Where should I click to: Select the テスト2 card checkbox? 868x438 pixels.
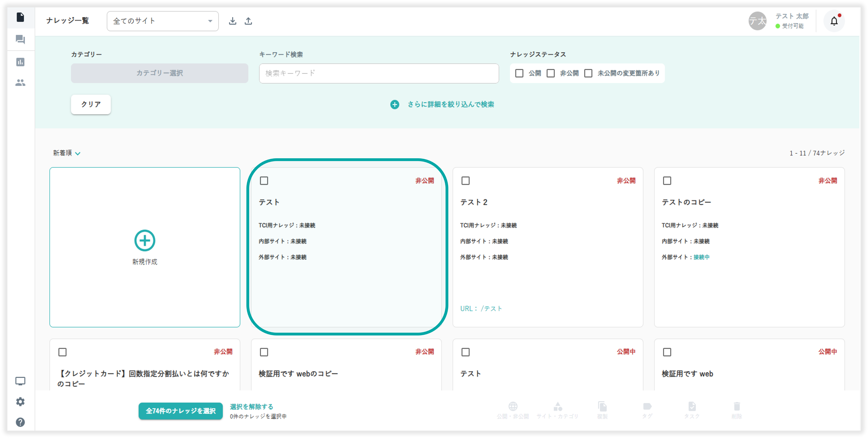pyautogui.click(x=465, y=181)
